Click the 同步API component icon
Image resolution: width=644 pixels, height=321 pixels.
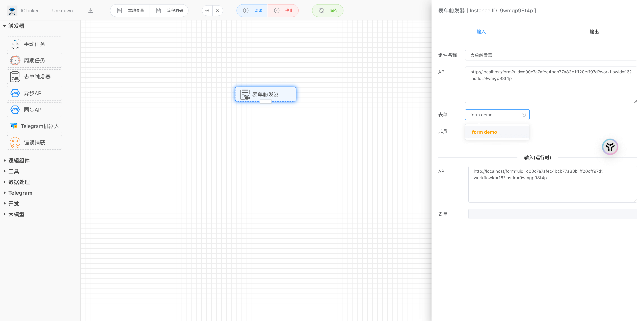(x=15, y=109)
